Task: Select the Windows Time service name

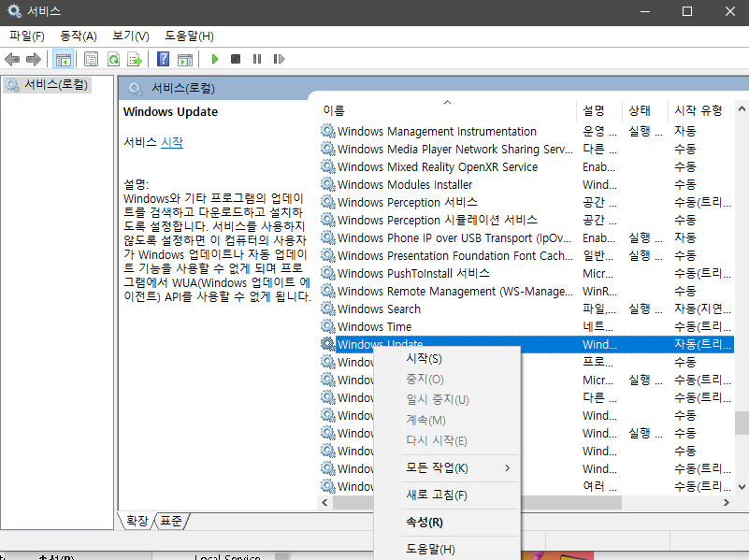Action: click(x=374, y=326)
